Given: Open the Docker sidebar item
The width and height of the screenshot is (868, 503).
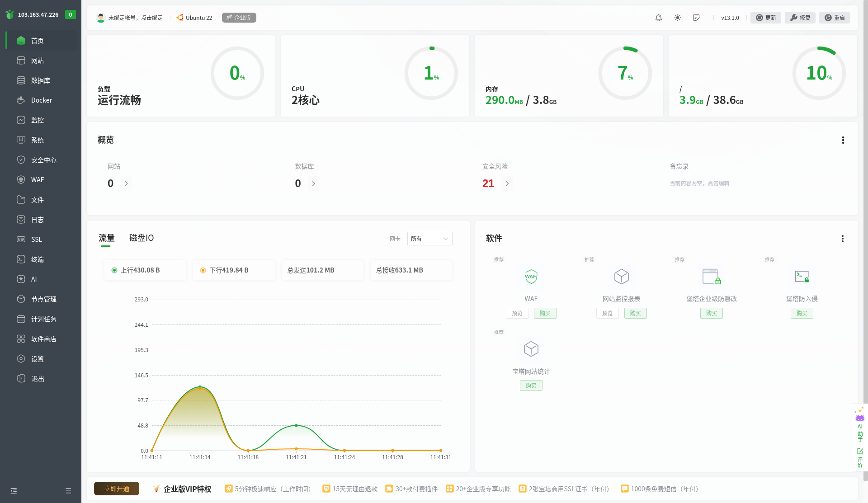Looking at the screenshot, I should (41, 100).
